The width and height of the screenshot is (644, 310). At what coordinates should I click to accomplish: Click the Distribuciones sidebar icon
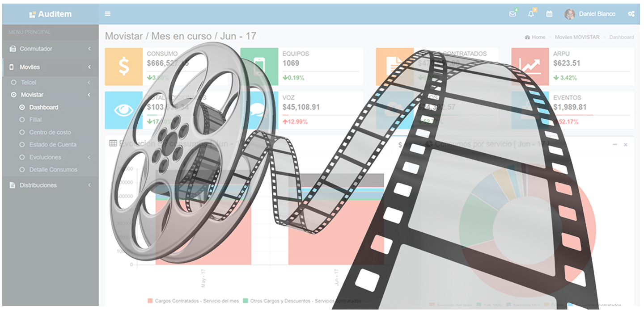[13, 185]
